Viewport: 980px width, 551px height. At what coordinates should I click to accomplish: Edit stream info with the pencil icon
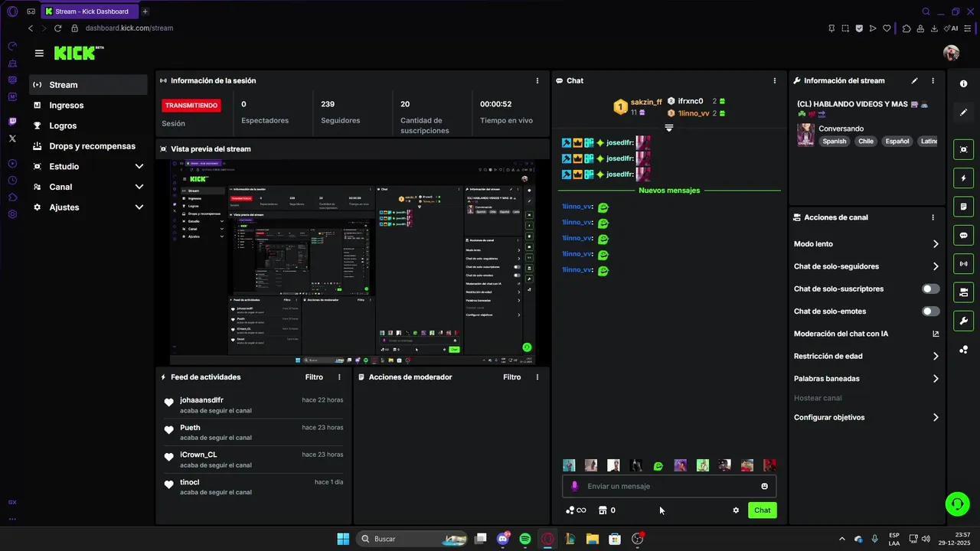click(914, 80)
